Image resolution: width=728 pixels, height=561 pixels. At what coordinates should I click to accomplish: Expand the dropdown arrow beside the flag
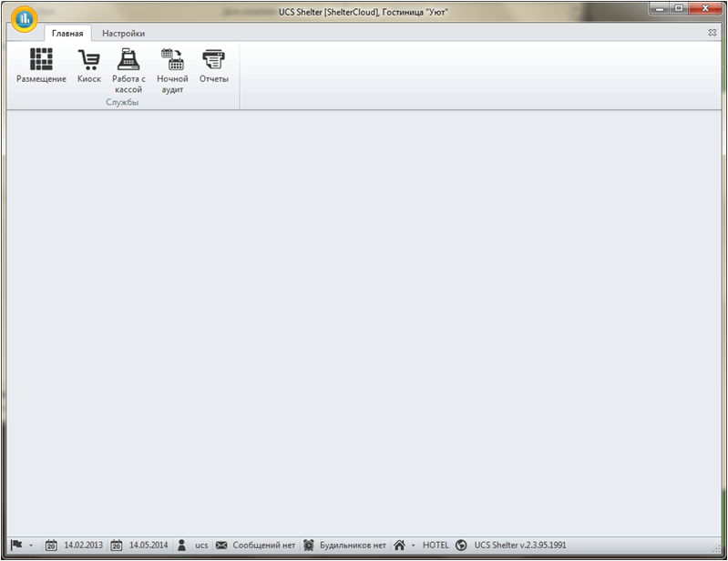click(31, 546)
